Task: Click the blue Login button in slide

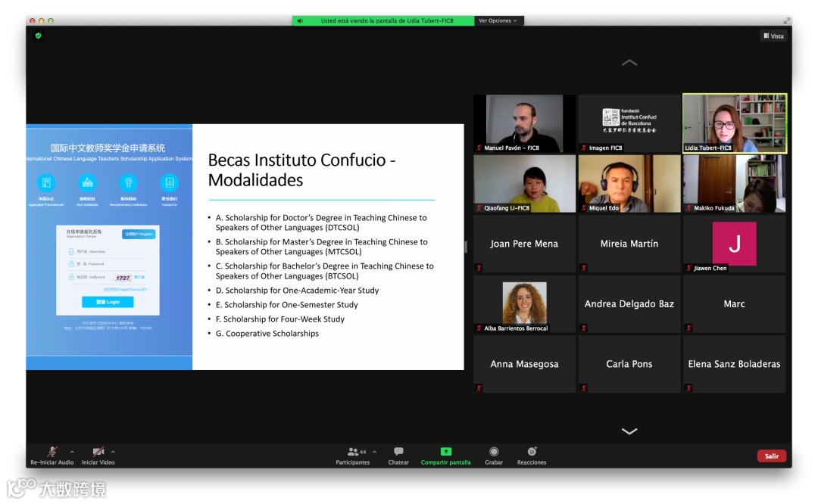Action: (x=108, y=302)
